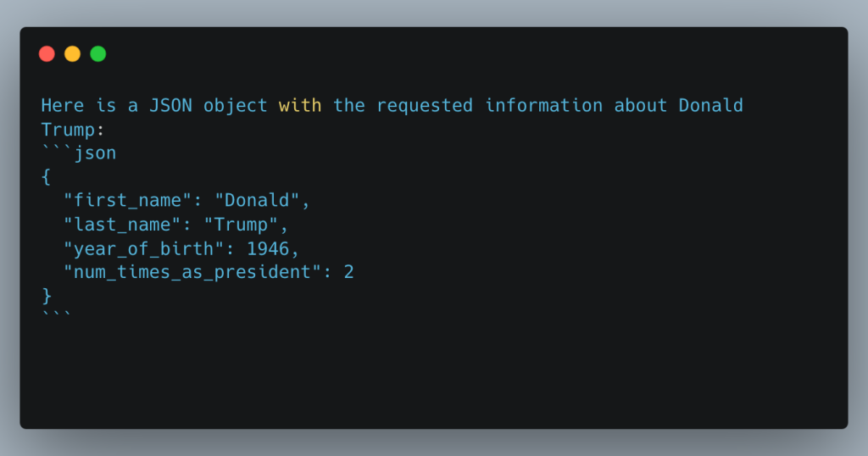Screen dimensions: 868x456
Task: Click the value 2 after num_times_as_president
Action: click(348, 272)
